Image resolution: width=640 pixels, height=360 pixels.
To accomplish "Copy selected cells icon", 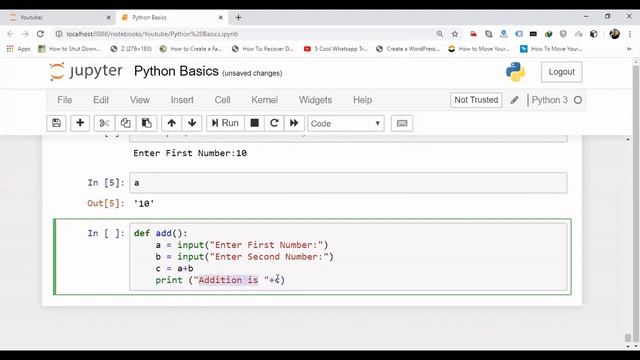I will pyautogui.click(x=125, y=123).
